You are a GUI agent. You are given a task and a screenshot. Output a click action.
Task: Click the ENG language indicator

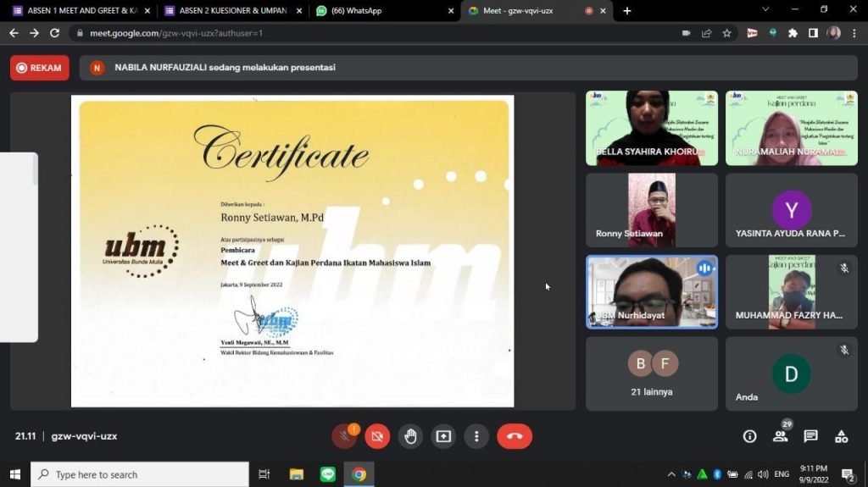pos(782,474)
